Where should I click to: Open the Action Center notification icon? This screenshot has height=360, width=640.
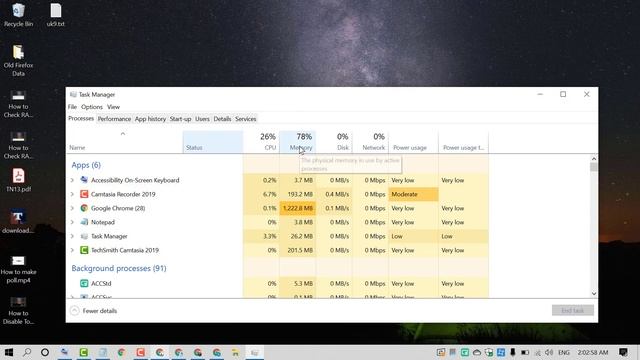[x=623, y=352]
